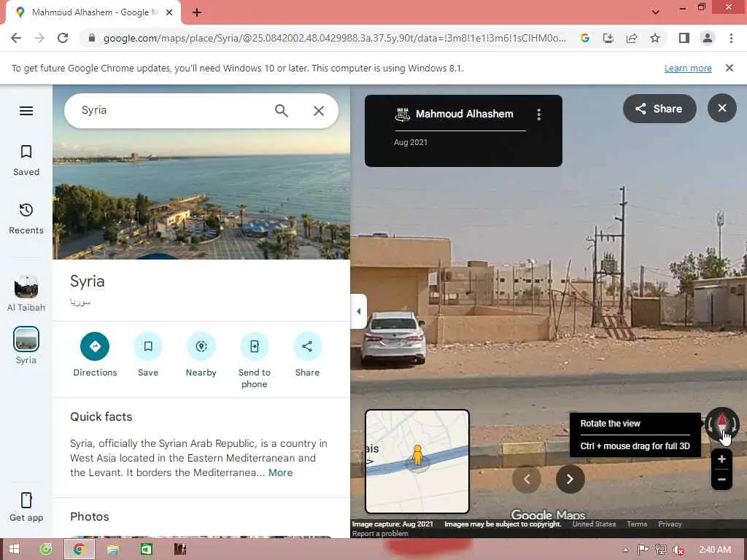Zoom in the Street View image
Viewport: 747px width, 560px height.
(x=721, y=459)
